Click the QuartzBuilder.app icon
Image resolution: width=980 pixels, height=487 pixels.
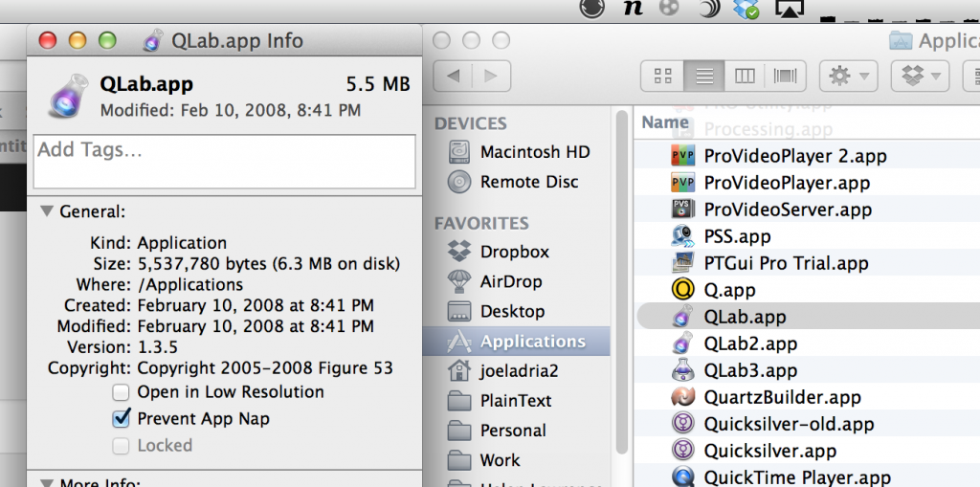pos(683,397)
